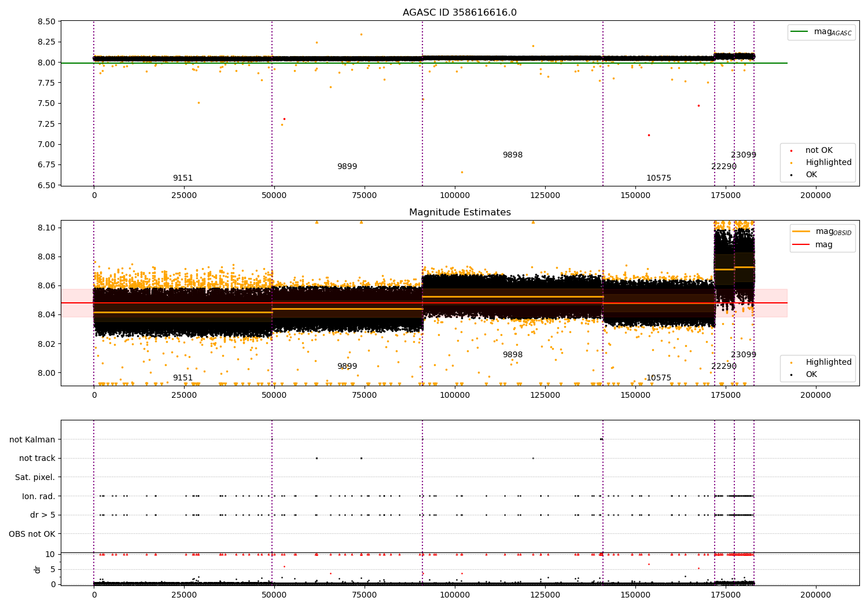Click the green mag AGASC legend line

pyautogui.click(x=800, y=32)
